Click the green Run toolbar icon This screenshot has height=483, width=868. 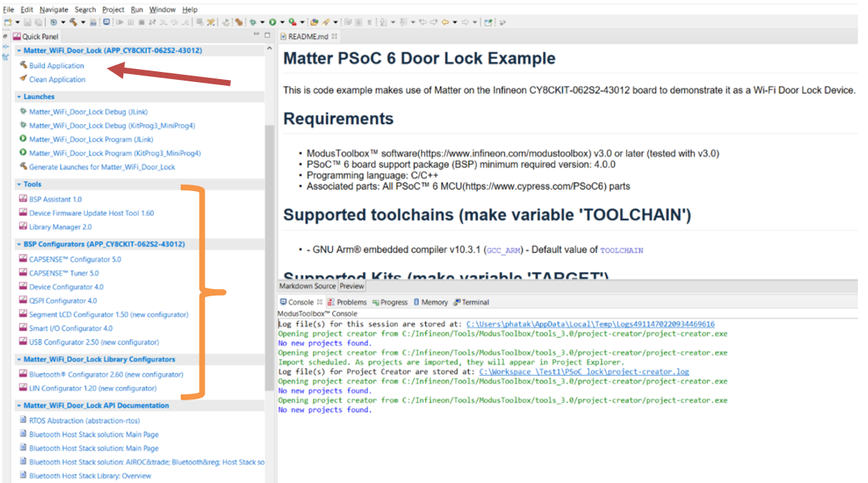(272, 23)
